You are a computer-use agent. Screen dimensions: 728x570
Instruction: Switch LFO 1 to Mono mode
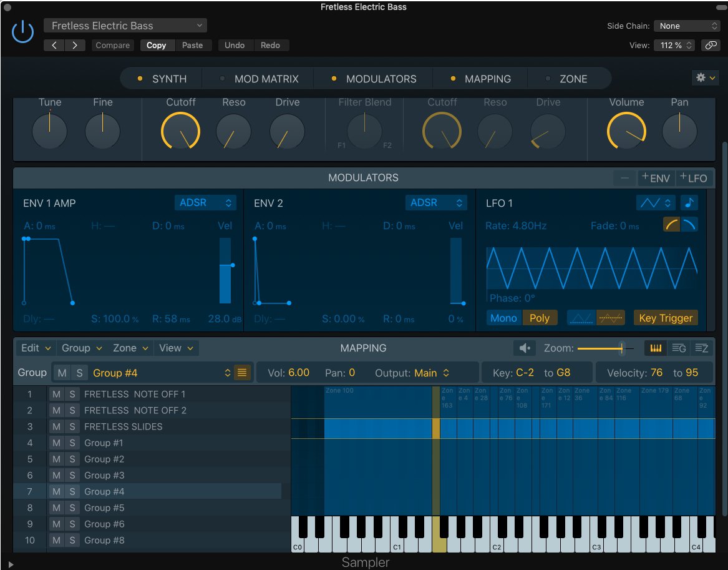503,318
